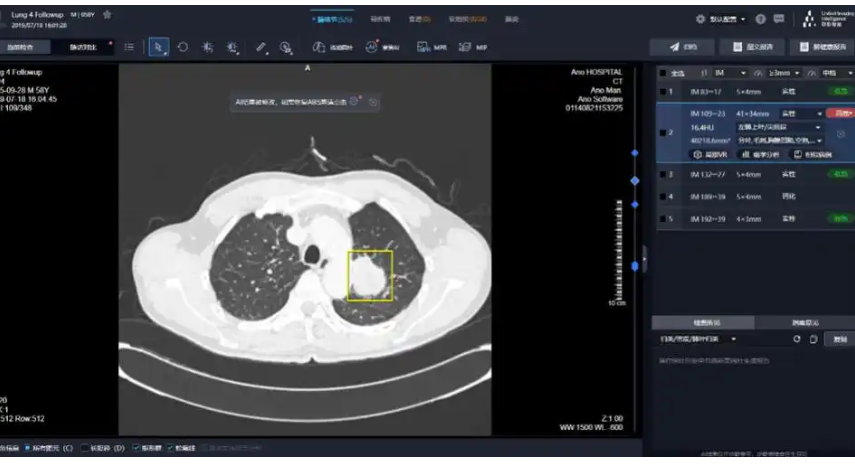Open the third action button for nodule 2
Image resolution: width=855 pixels, height=473 pixels.
click(x=813, y=155)
